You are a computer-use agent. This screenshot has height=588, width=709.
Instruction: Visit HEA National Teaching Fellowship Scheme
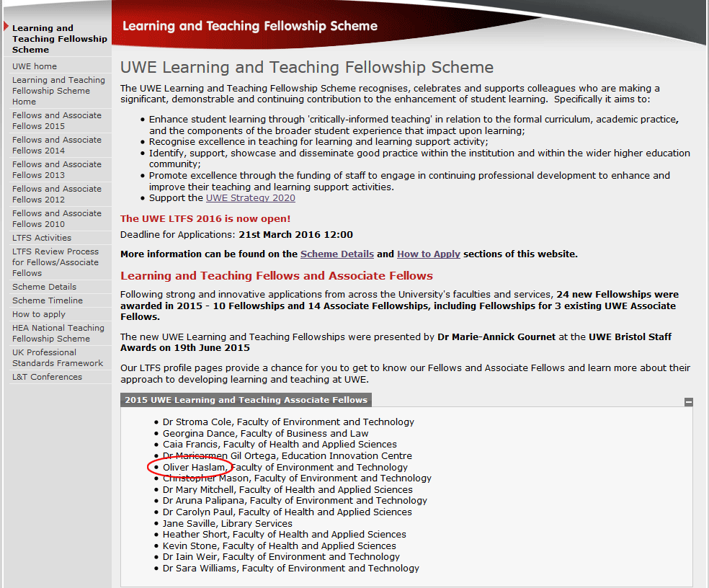coord(58,333)
